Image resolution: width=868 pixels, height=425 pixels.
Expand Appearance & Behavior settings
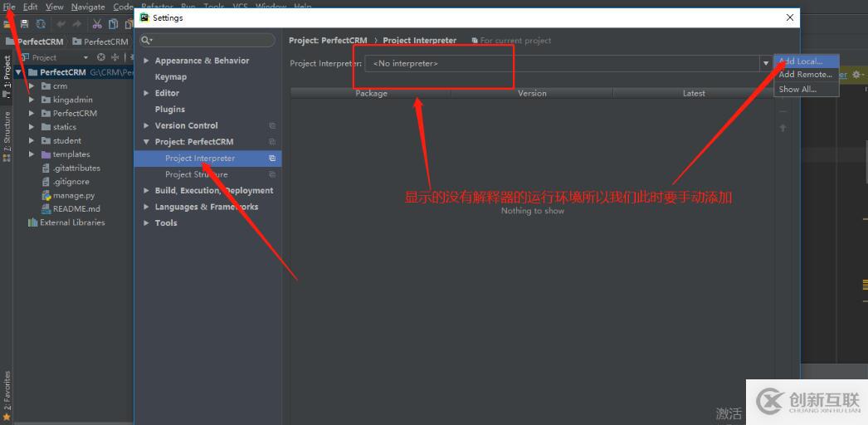tap(146, 61)
